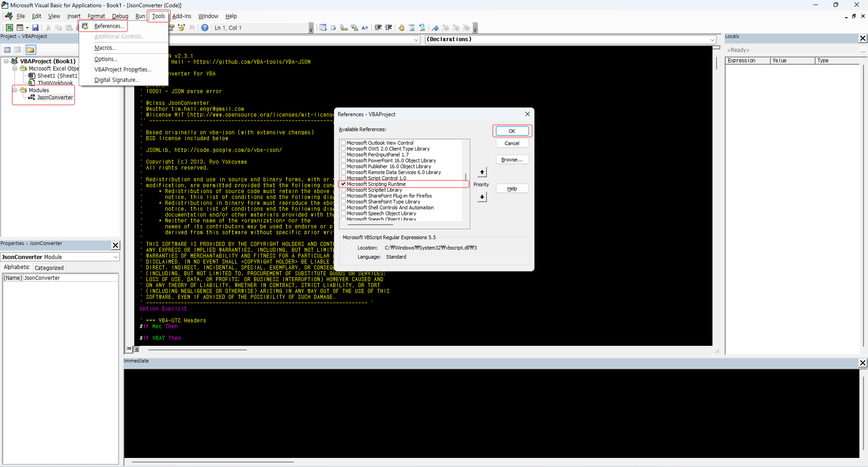The image size is (868, 467).
Task: Toggle Folders view in Project pane
Action: point(31,50)
